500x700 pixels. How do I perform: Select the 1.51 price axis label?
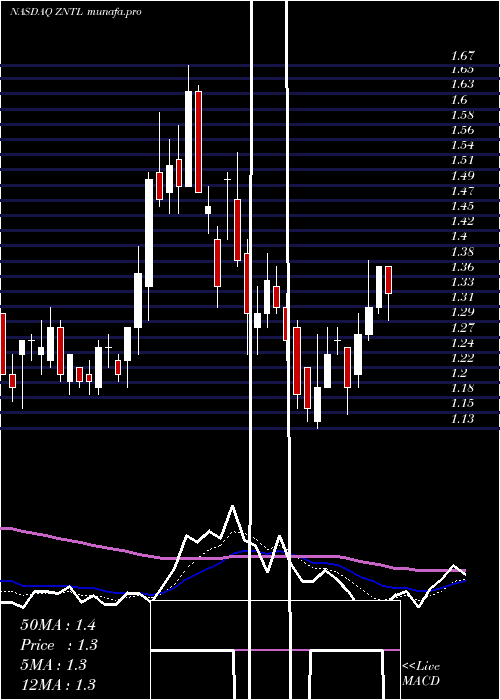coord(462,160)
